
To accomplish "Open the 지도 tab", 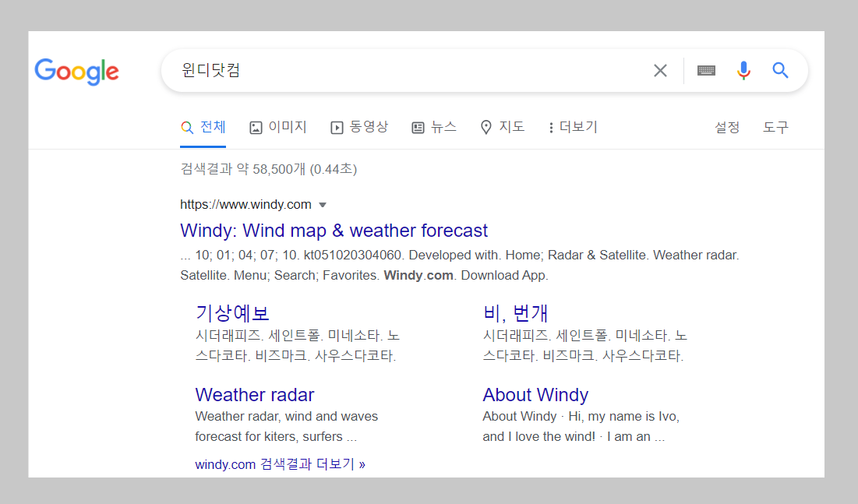I will tap(503, 128).
